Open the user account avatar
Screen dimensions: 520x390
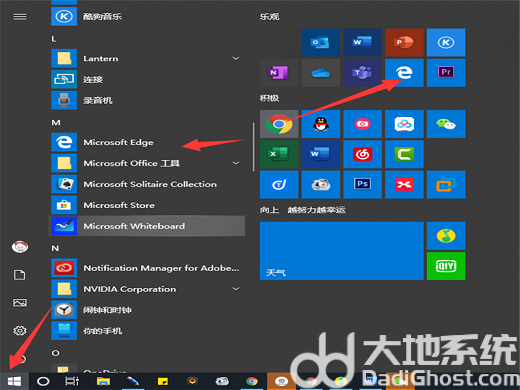point(20,247)
